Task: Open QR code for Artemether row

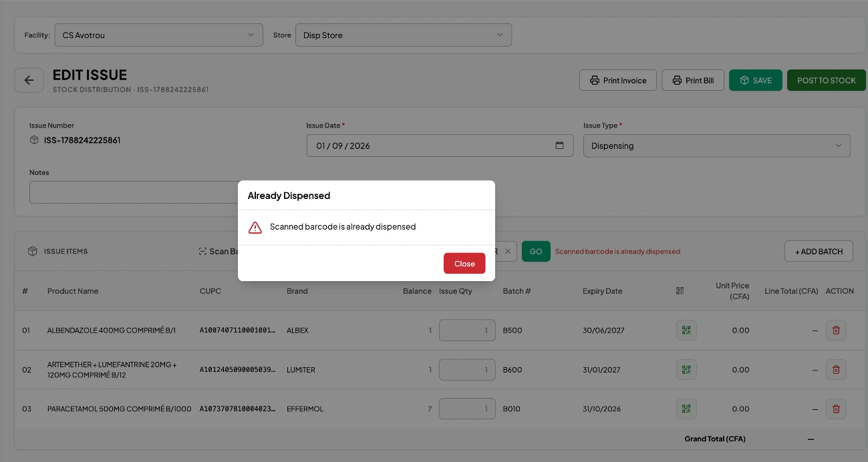Action: tap(686, 369)
